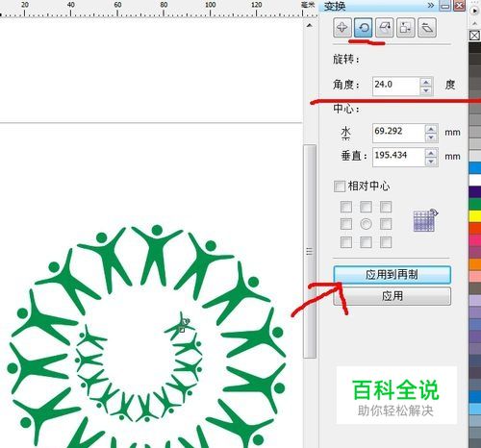Pick the dark purple color swatch

tap(475, 191)
